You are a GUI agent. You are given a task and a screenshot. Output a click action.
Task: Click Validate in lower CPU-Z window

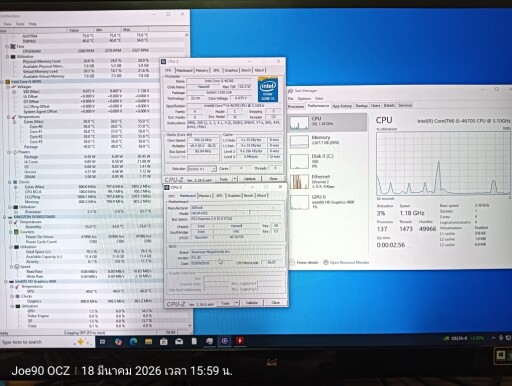pos(252,303)
